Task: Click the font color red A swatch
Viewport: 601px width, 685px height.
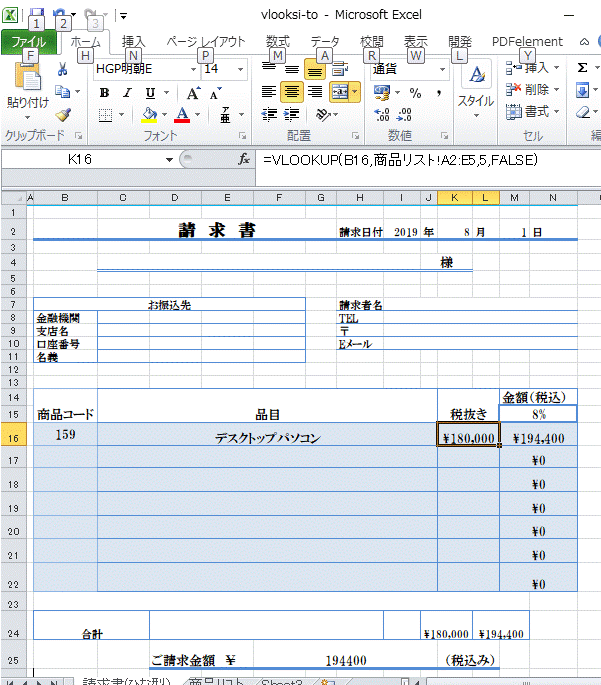Action: click(182, 115)
